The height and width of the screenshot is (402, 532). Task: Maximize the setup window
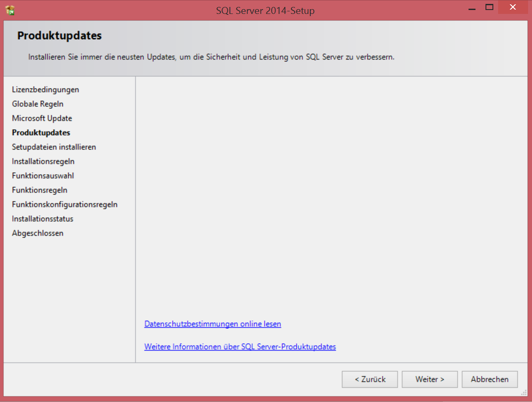click(x=489, y=7)
